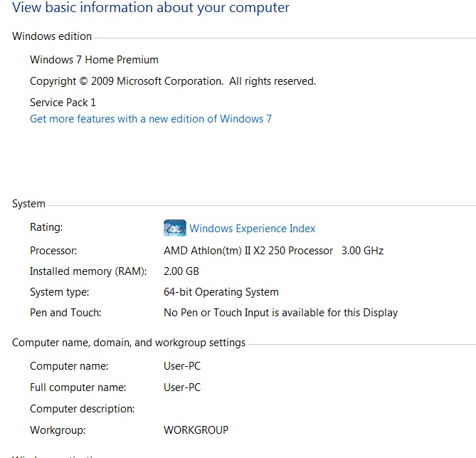Select the '2.00 GB' memory value
Viewport: 476px width, 458px height.
(181, 271)
